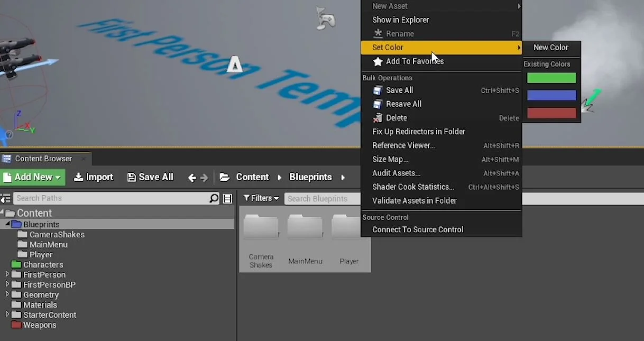Click the forward navigation arrow

click(x=203, y=178)
